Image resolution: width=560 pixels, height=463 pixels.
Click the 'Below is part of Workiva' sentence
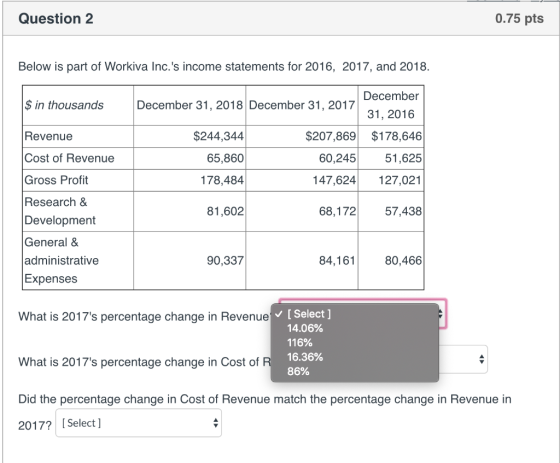pyautogui.click(x=224, y=67)
